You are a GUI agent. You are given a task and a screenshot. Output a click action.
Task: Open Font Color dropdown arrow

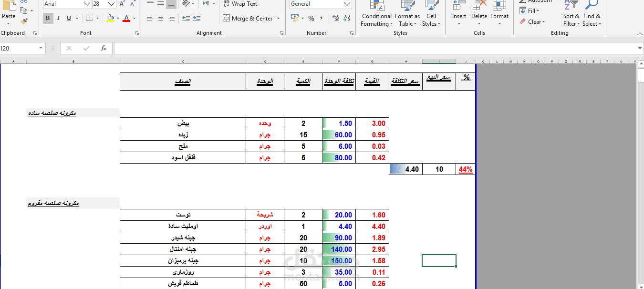tap(134, 19)
